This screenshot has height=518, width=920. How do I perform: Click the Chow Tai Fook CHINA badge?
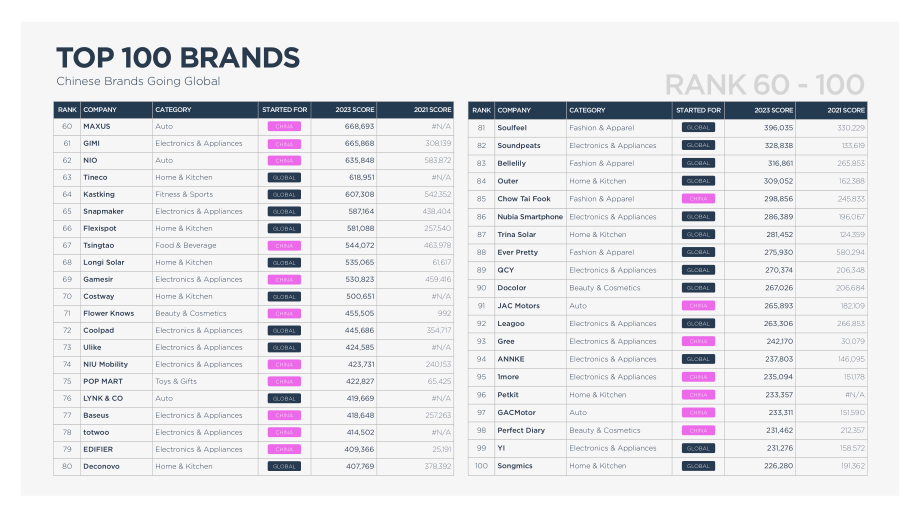coord(698,198)
